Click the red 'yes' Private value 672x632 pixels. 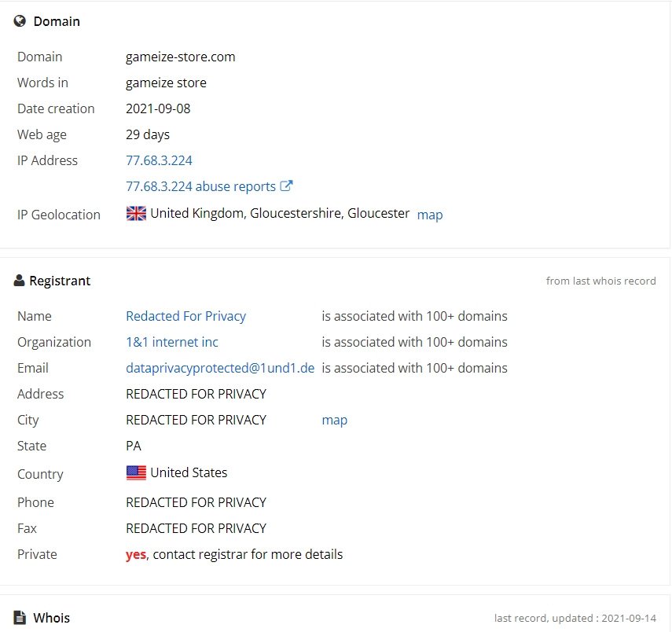coord(136,554)
